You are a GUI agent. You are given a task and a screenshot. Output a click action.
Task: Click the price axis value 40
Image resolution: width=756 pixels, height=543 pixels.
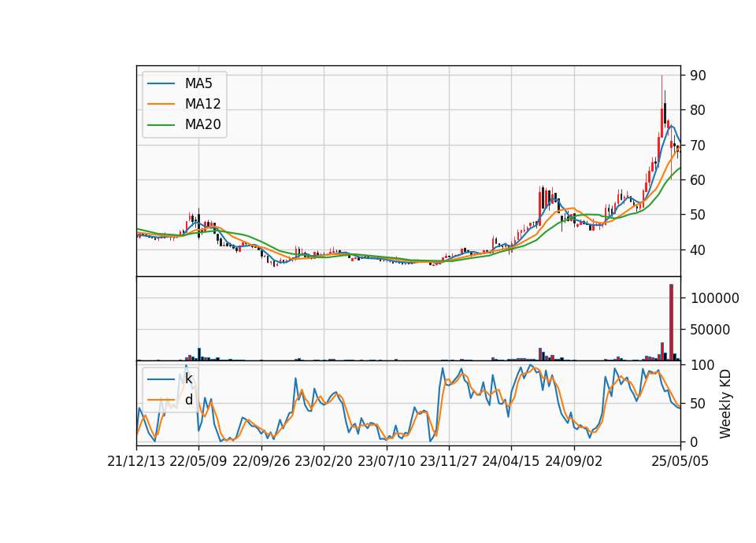pos(699,250)
